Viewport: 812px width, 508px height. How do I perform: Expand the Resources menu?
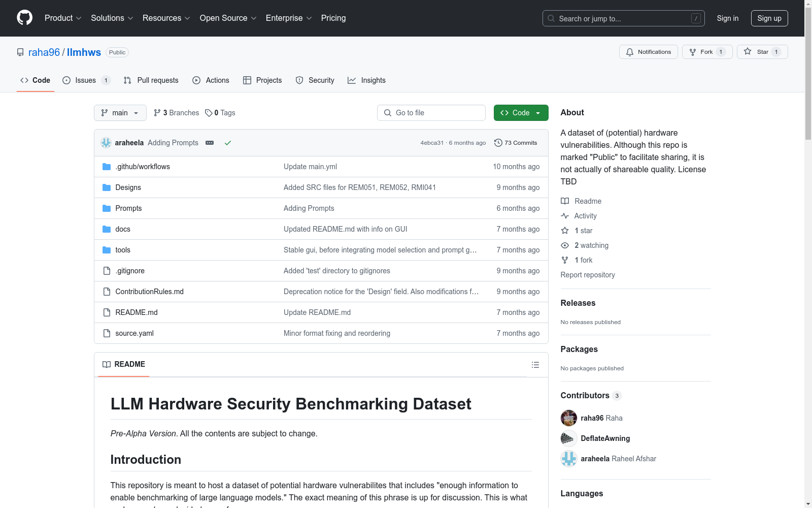coord(166,18)
